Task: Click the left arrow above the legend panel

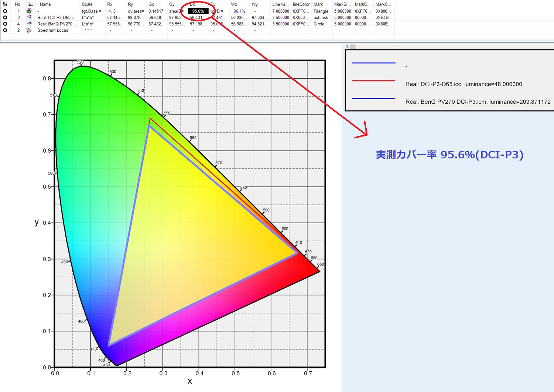Action: pos(348,46)
